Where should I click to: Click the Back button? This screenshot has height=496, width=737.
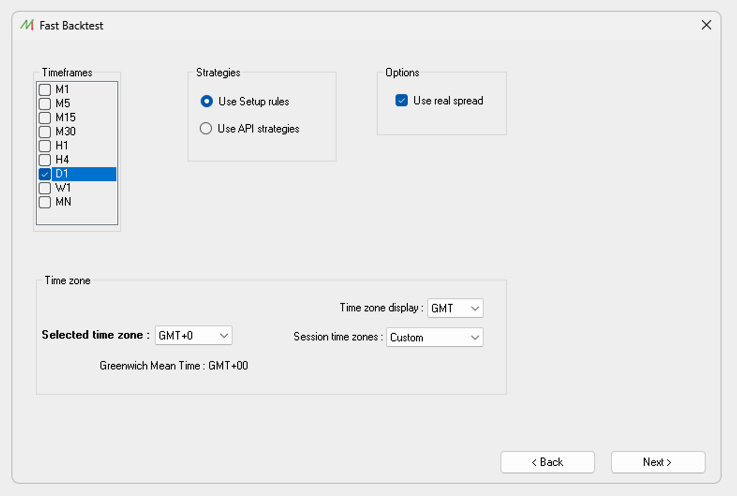tap(547, 462)
